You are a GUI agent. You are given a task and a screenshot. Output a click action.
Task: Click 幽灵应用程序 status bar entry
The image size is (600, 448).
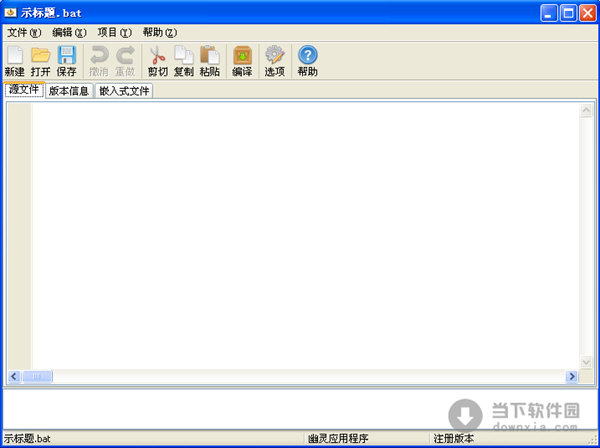[x=338, y=438]
